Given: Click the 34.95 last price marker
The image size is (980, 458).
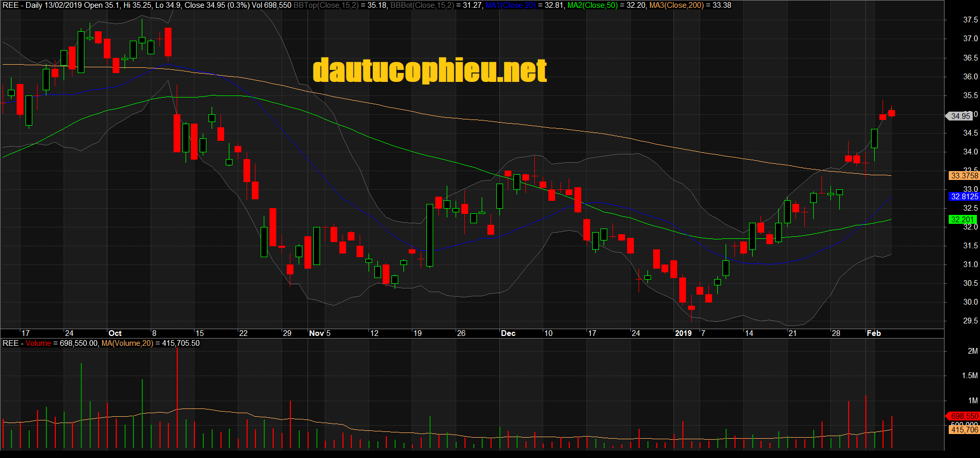Looking at the screenshot, I should click(960, 116).
